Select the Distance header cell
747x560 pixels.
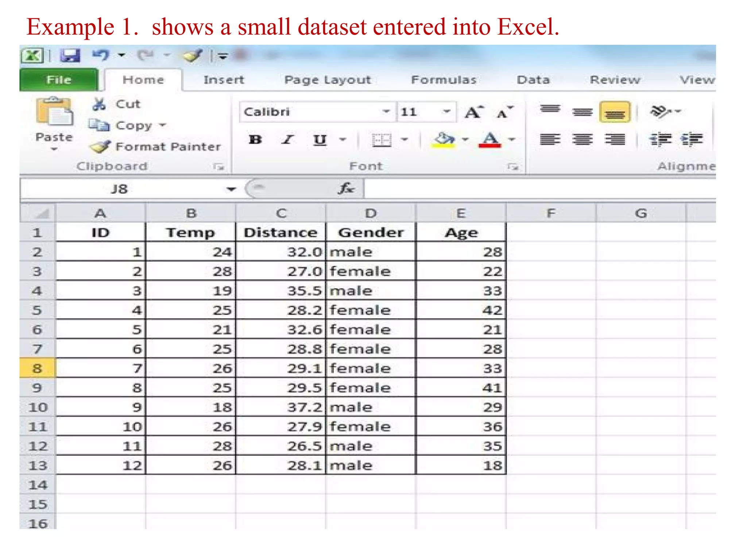point(280,233)
